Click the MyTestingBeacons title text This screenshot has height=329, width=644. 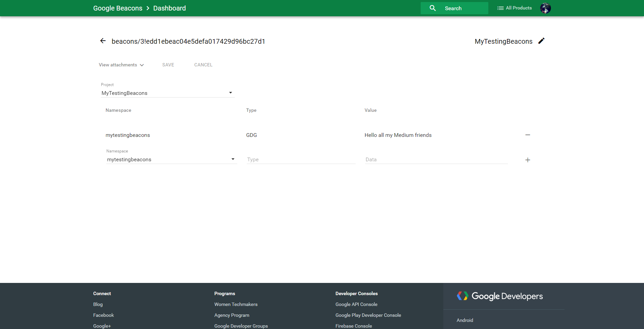504,41
